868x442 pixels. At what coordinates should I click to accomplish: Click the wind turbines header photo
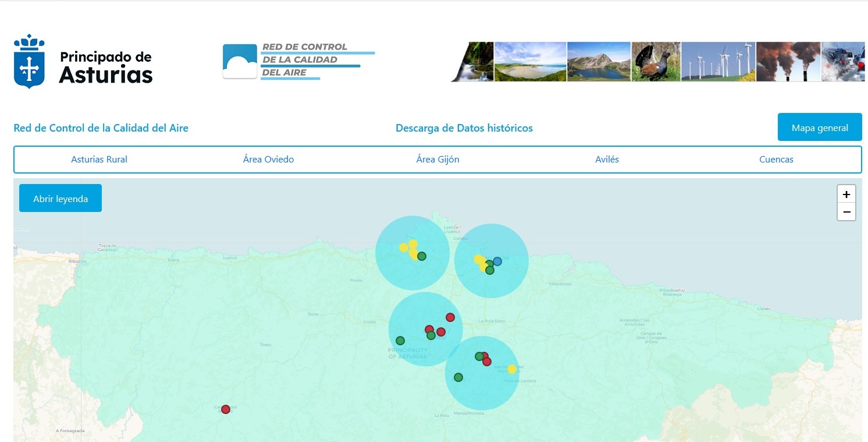[x=718, y=62]
